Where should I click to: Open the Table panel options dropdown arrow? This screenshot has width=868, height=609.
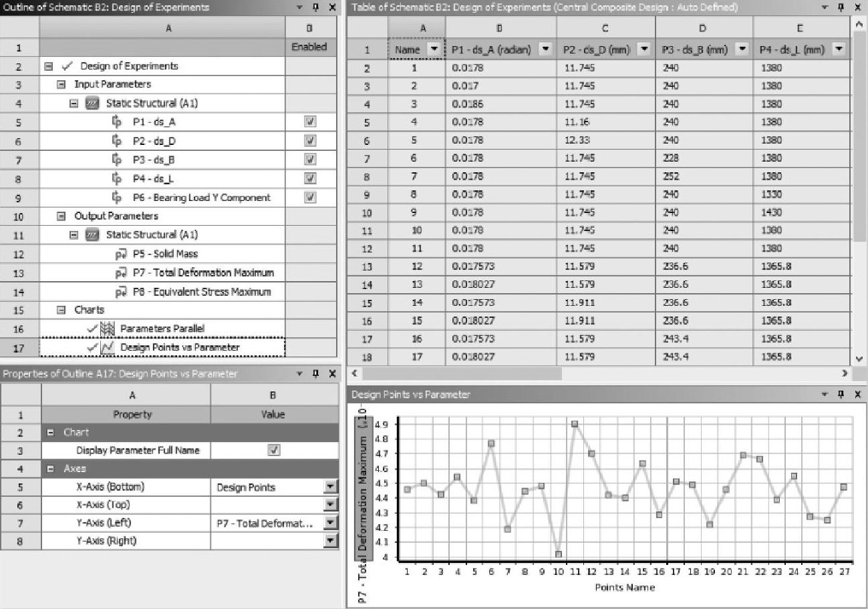point(826,7)
